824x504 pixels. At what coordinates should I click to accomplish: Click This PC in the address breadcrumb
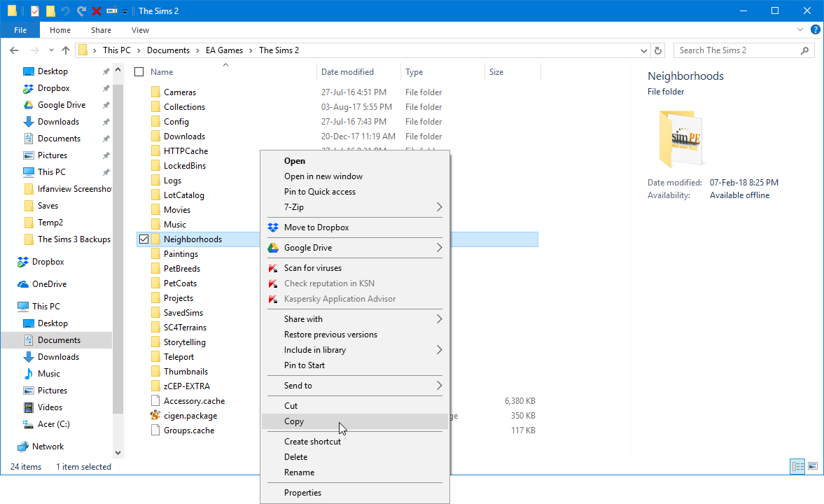[x=117, y=50]
